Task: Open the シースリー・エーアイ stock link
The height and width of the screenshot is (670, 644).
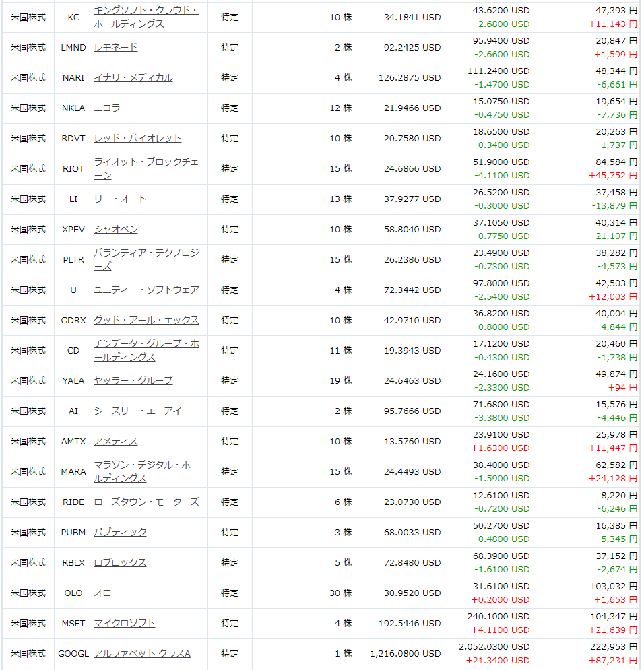Action: pyautogui.click(x=137, y=411)
